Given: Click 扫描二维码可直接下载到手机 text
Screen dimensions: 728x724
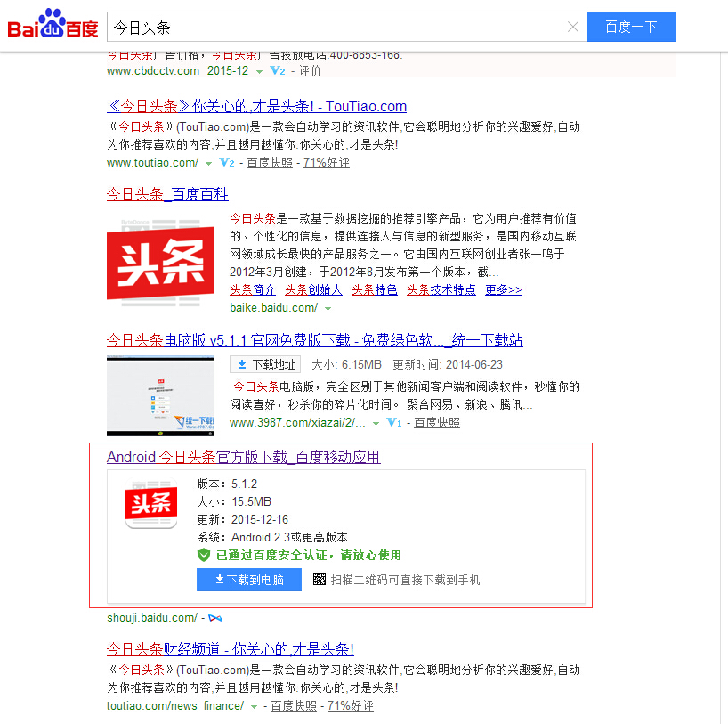Looking at the screenshot, I should 405,580.
